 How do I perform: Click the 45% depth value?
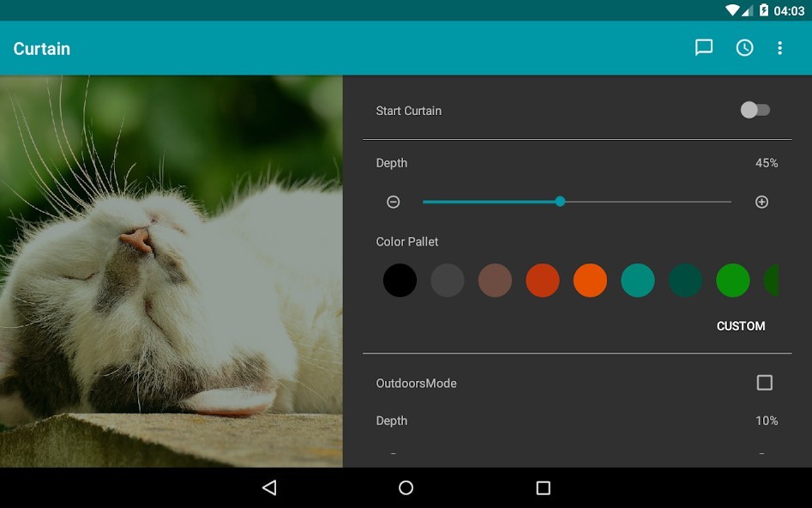tap(767, 163)
